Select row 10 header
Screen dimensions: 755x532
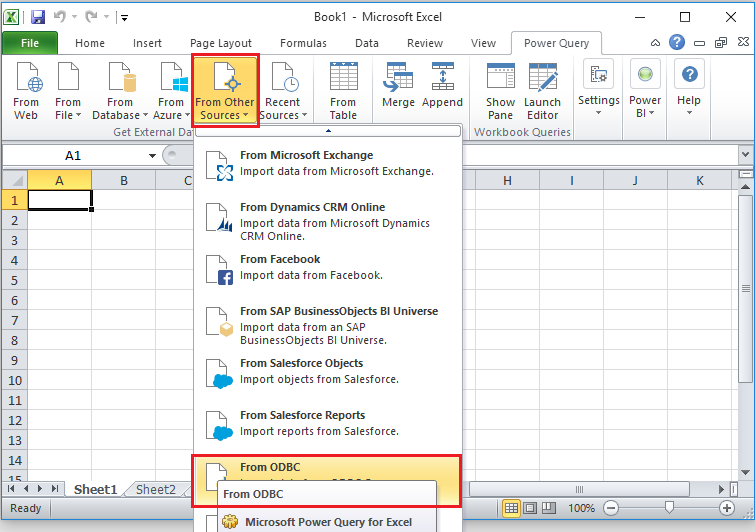click(15, 380)
